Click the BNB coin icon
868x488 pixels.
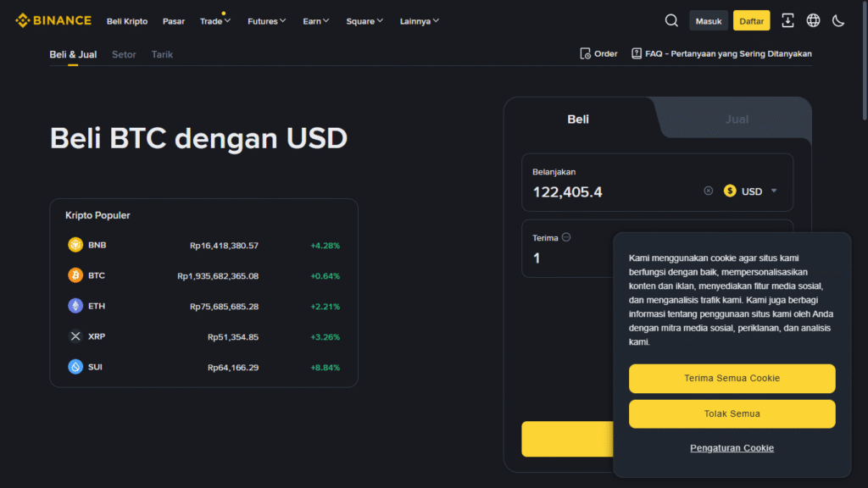point(75,245)
